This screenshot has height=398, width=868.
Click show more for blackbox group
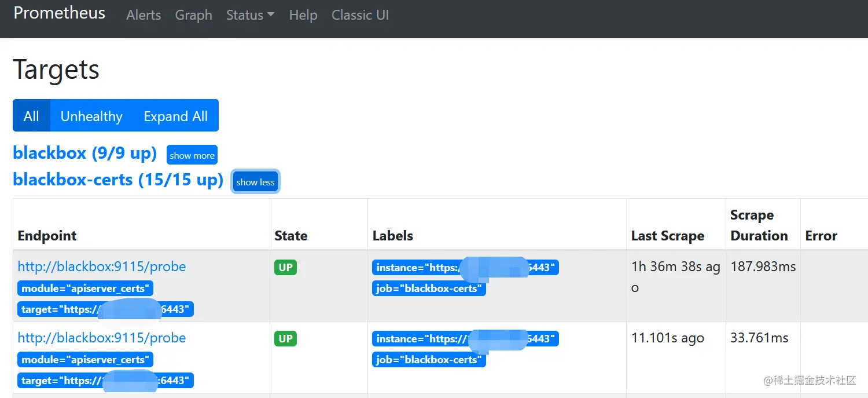click(x=192, y=155)
